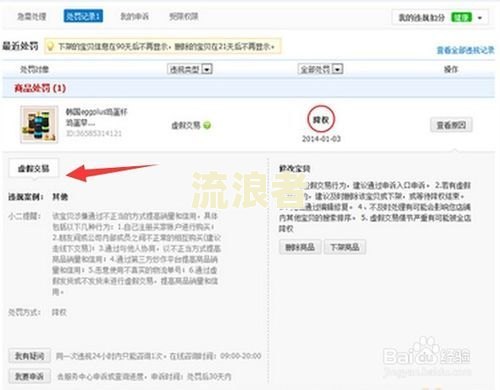Select the highlighted 处罚记录 tab
Viewport: 500px width, 390px height.
coord(83,16)
